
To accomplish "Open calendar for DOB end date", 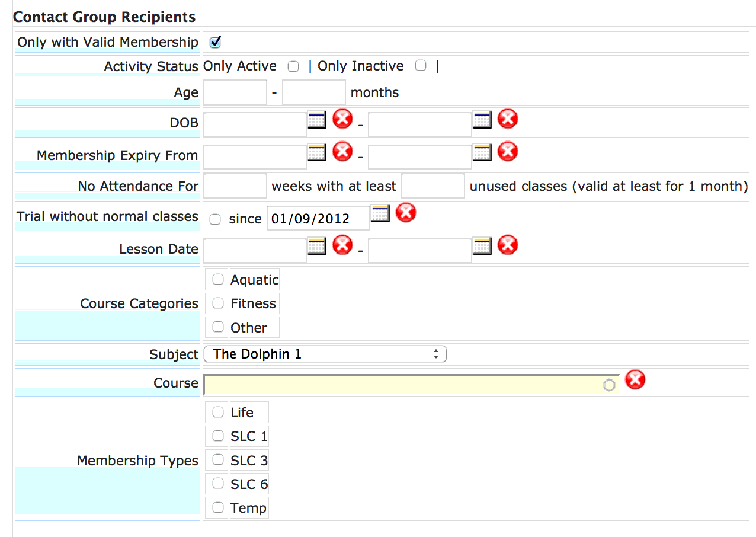I will click(482, 120).
